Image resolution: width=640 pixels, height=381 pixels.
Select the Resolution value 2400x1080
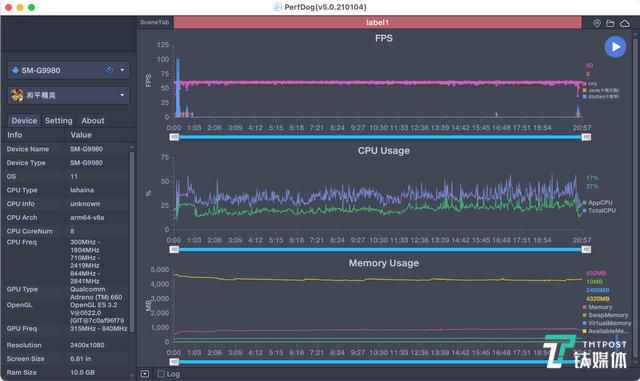[87, 345]
